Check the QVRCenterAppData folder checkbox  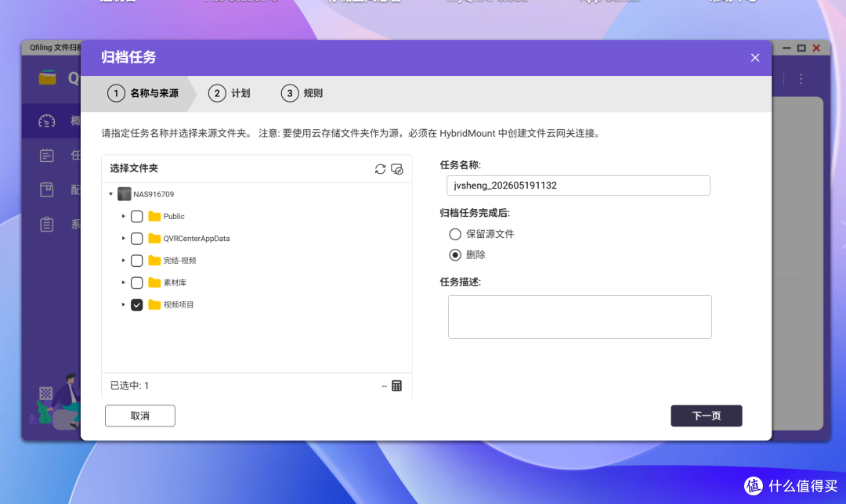[137, 239]
